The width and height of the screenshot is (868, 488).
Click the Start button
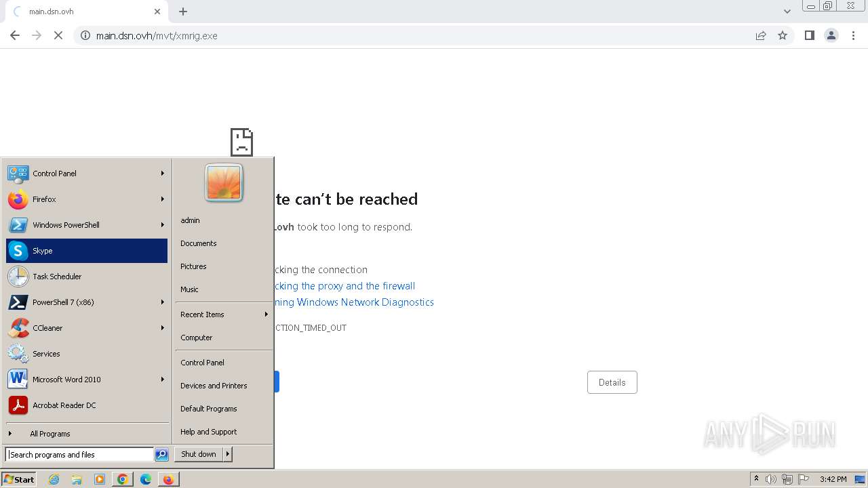[19, 479]
